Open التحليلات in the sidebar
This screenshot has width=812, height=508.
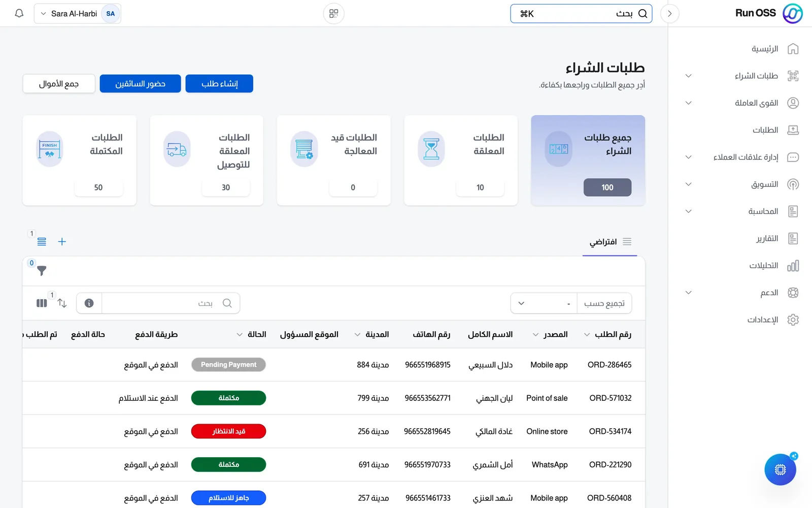[x=763, y=266]
